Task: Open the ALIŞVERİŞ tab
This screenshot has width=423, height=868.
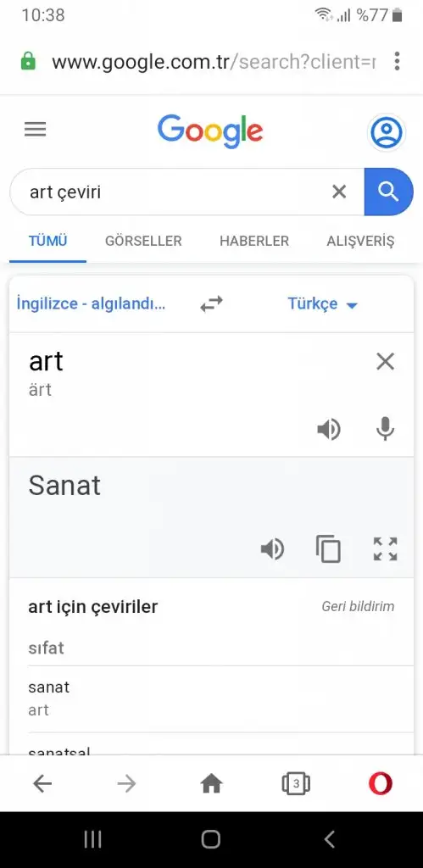Action: pos(360,242)
